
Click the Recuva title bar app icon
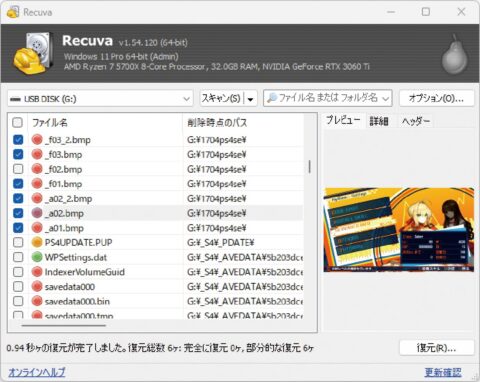pyautogui.click(x=13, y=12)
